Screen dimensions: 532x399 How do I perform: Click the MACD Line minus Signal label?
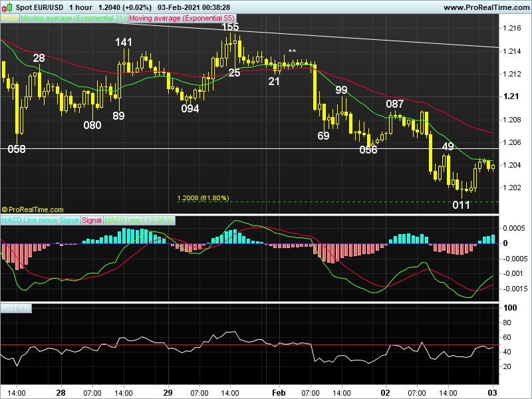tap(40, 219)
